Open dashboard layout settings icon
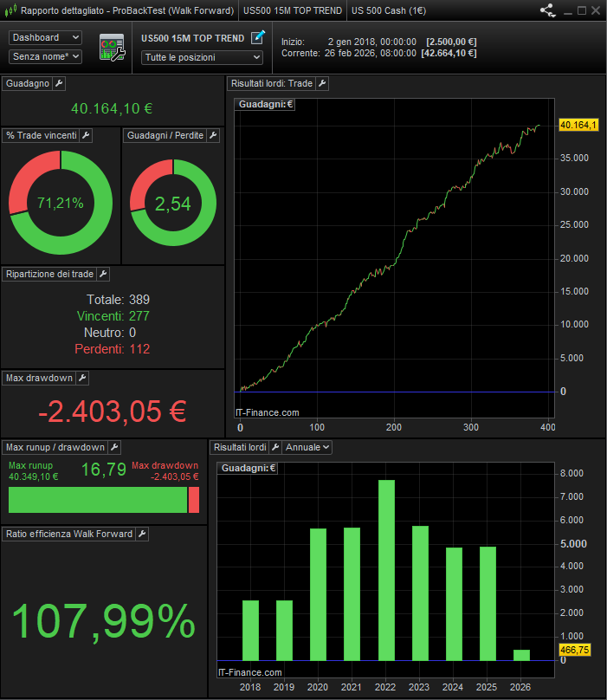Screen dimensions: 607x700 pyautogui.click(x=112, y=48)
